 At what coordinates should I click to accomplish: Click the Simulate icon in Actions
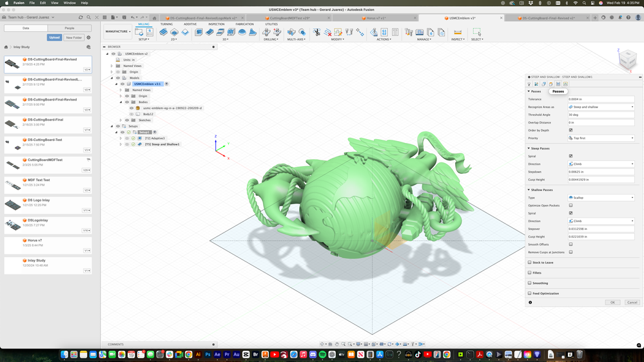pos(374,32)
